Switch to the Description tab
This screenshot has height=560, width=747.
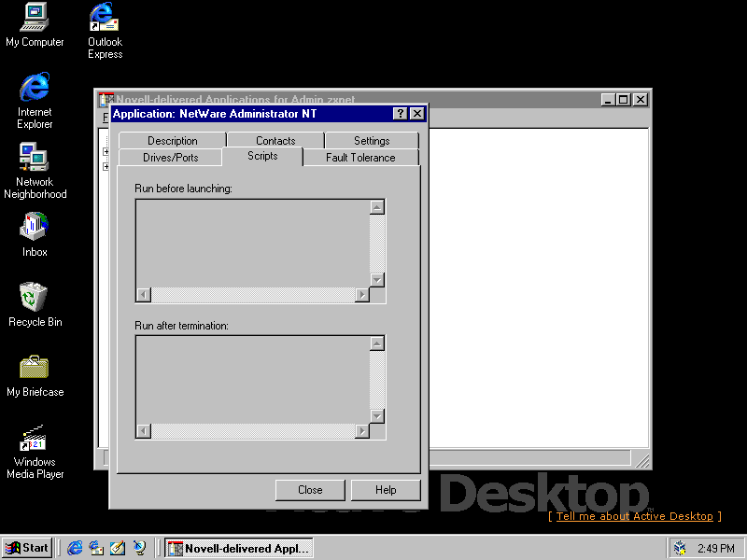pyautogui.click(x=173, y=141)
